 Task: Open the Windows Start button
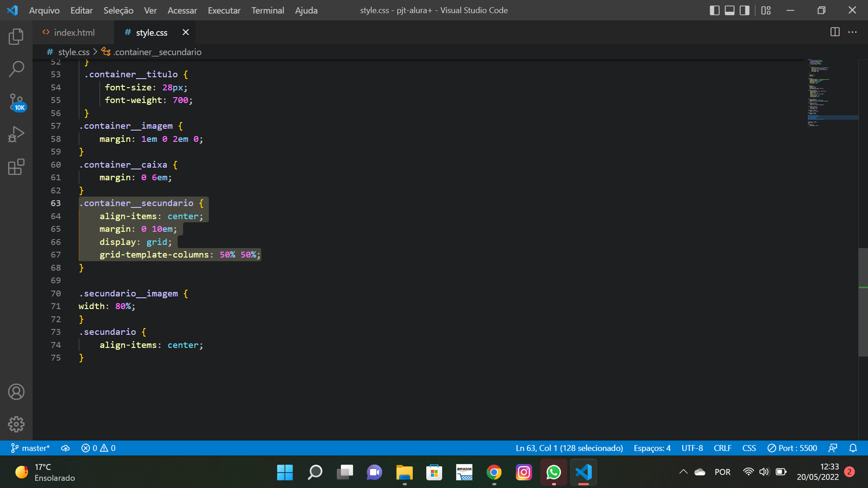(285, 473)
